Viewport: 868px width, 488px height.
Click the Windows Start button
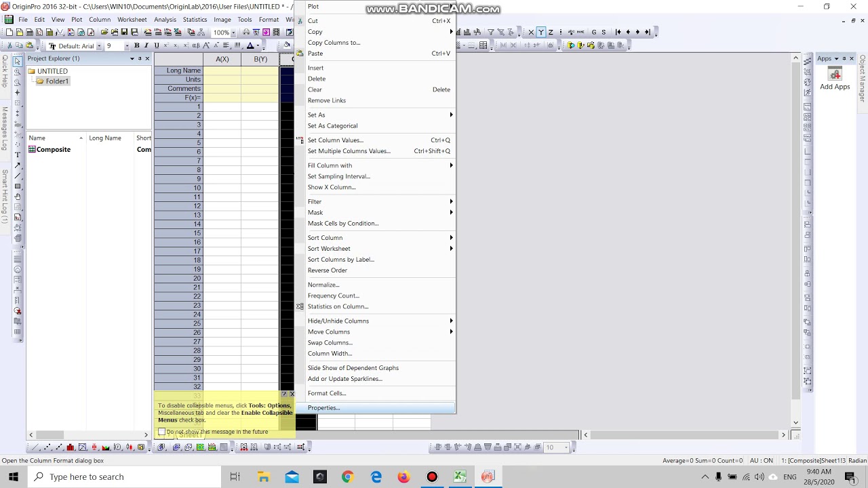(x=14, y=476)
